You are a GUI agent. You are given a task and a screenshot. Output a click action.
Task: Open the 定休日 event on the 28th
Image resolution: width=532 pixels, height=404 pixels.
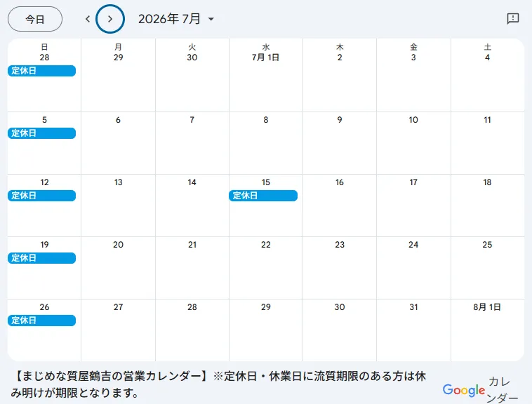click(41, 71)
